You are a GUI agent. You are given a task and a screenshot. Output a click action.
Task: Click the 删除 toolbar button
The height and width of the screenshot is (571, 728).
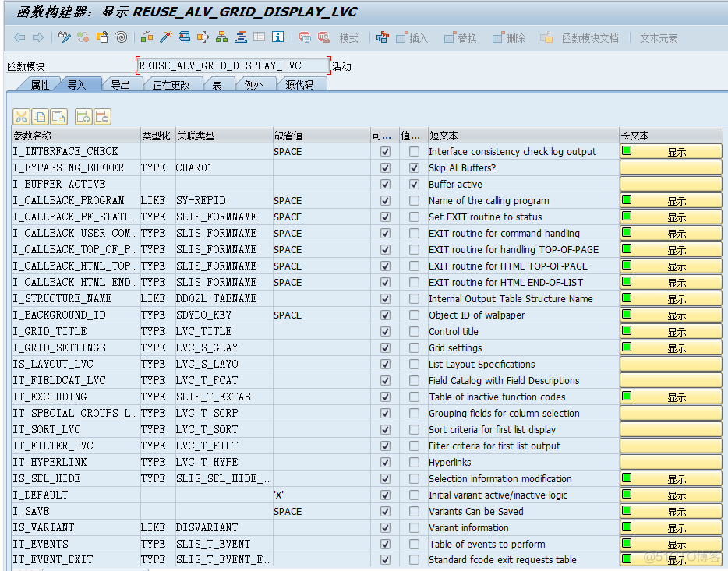(x=509, y=38)
